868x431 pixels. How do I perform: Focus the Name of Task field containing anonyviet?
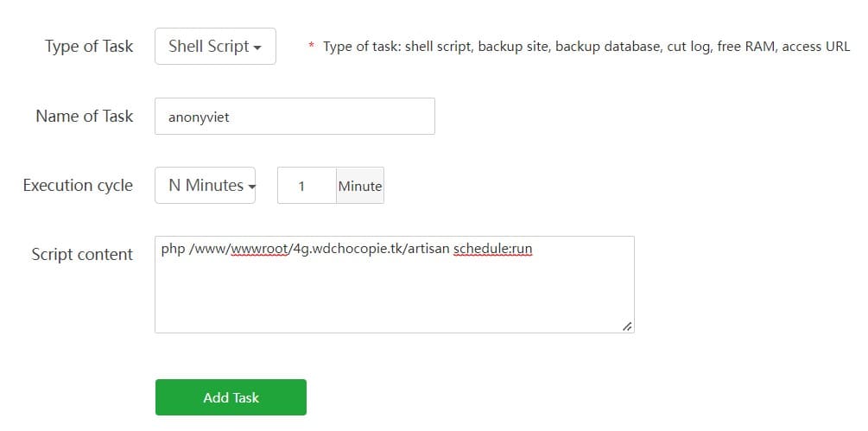click(x=295, y=117)
